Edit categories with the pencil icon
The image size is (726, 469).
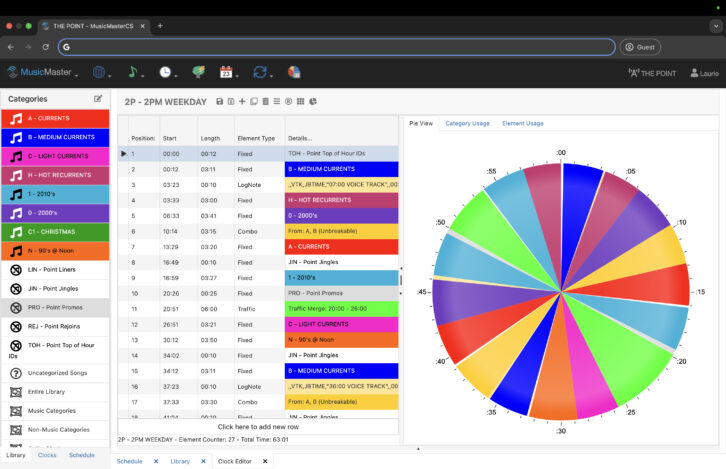(98, 99)
